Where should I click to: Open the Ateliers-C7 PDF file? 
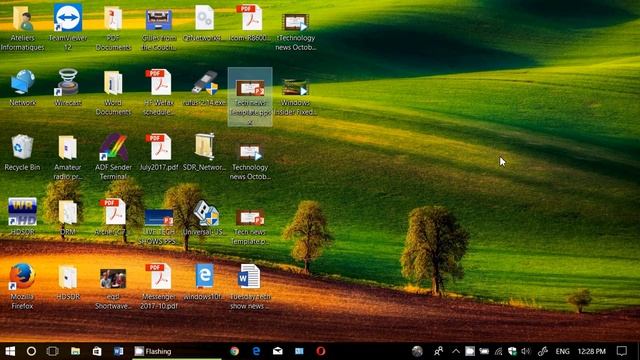(x=113, y=218)
